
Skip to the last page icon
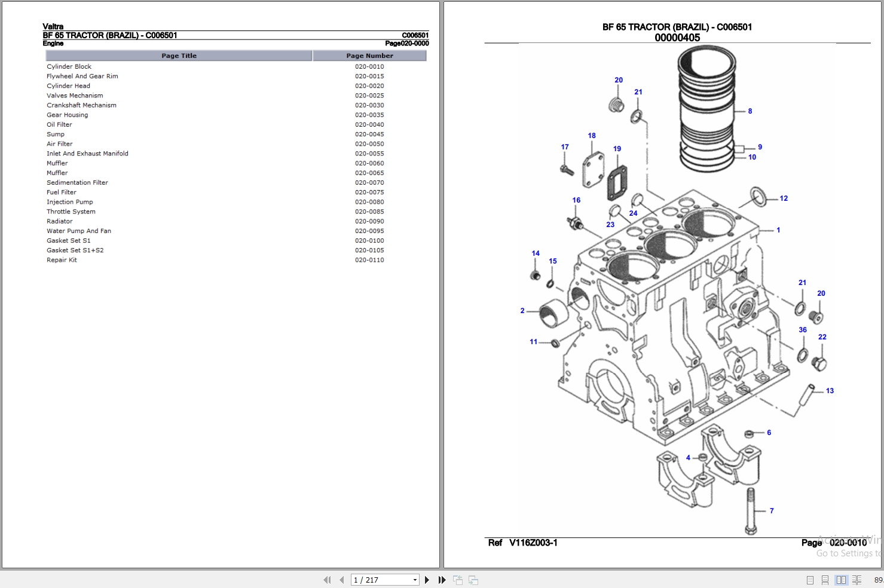[x=441, y=580]
